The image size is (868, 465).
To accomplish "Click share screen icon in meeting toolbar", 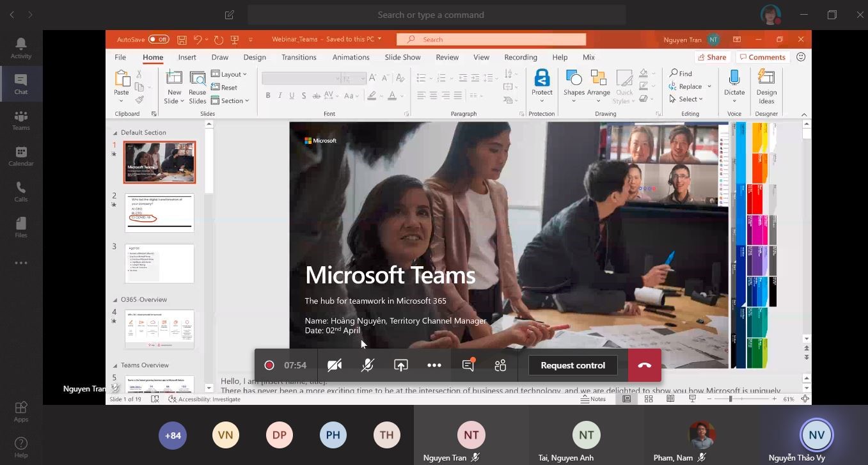I will 400,365.
